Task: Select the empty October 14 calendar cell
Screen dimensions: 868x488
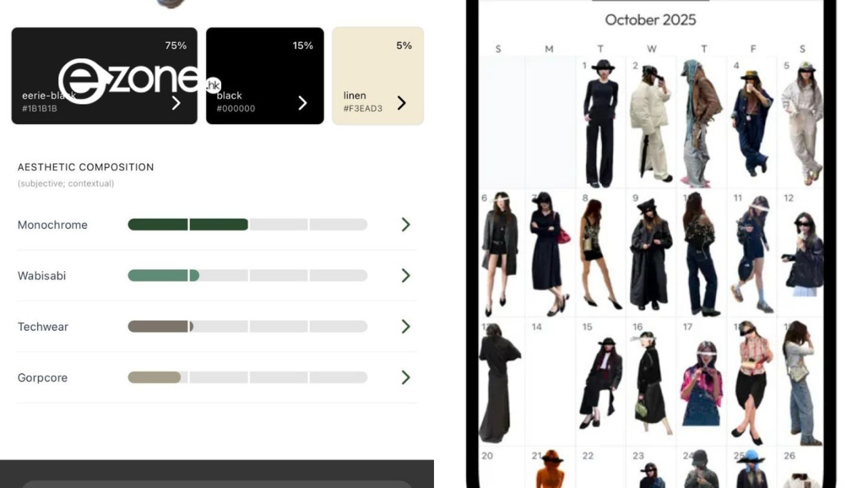Action: pyautogui.click(x=550, y=381)
